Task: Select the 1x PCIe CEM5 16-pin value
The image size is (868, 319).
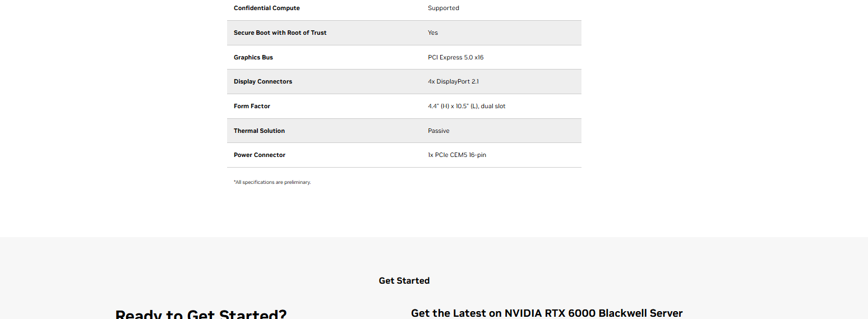Action: click(457, 155)
